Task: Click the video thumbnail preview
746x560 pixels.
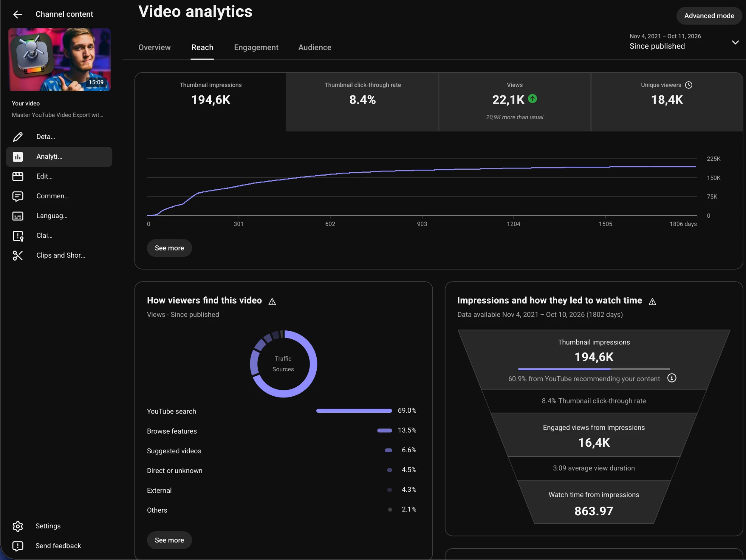Action: coord(60,60)
